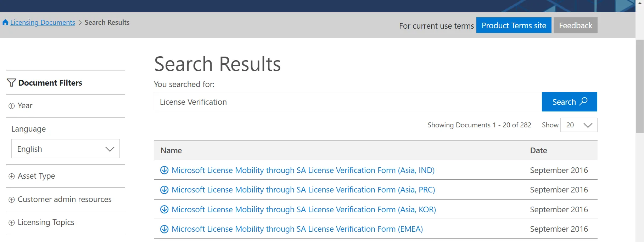Click download icon for Asia, IND form
Viewport: 644px width, 242px height.
pyautogui.click(x=164, y=170)
